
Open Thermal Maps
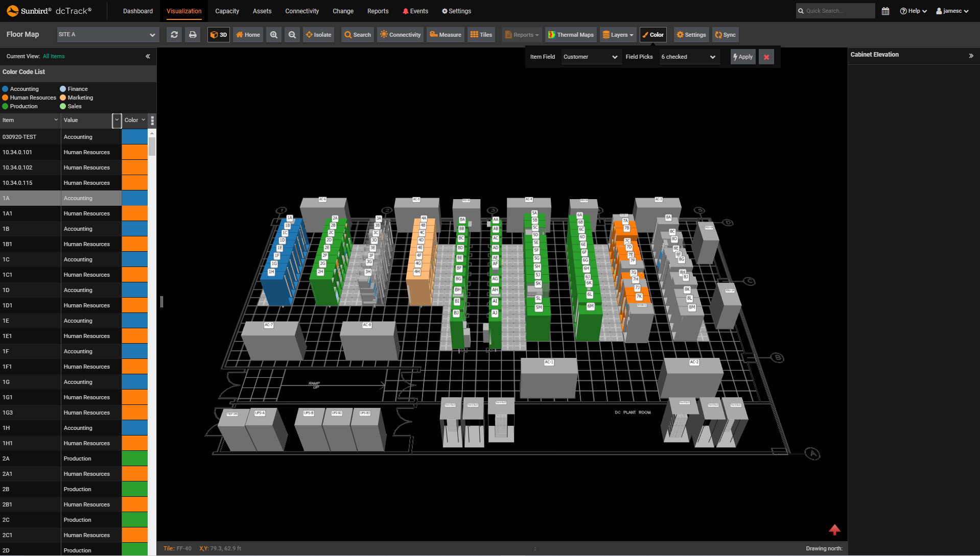coord(571,35)
